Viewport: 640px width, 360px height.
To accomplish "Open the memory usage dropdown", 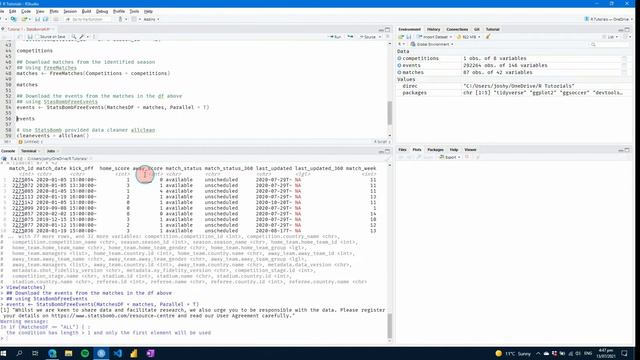I will pos(469,37).
